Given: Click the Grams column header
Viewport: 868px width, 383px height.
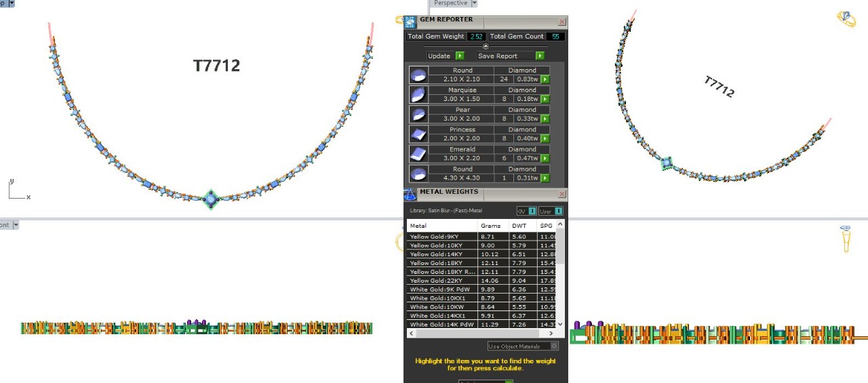Looking at the screenshot, I should (492, 226).
